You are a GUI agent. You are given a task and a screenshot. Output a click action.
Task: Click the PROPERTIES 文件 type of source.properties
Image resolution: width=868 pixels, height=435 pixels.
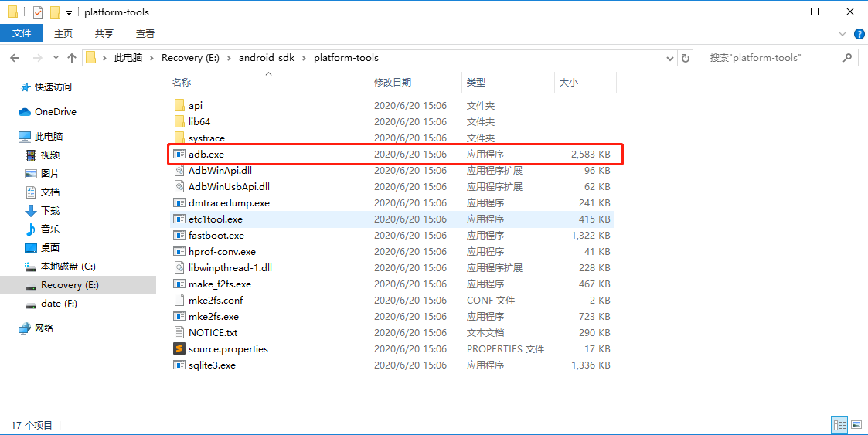[x=505, y=348]
